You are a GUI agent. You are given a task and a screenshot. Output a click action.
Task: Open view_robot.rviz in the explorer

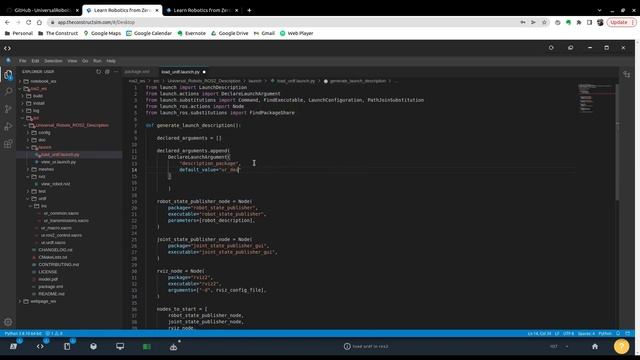click(x=55, y=184)
